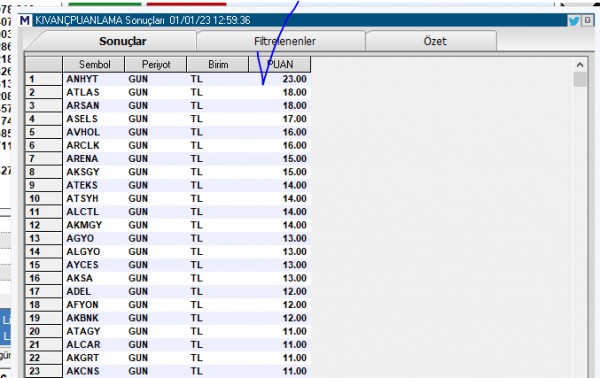Click the 23.00 score of ANHYT
Image resolution: width=600 pixels, height=378 pixels.
pos(295,79)
